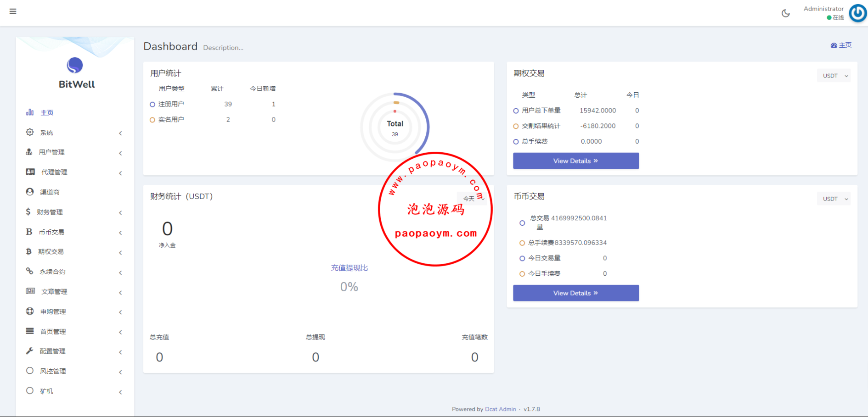The image size is (868, 417).
Task: Toggle dark mode with the moon icon
Action: pos(786,13)
